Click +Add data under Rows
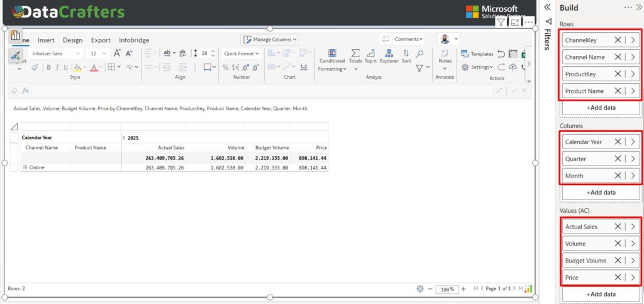Screen dimensions: 644x304 pos(601,108)
